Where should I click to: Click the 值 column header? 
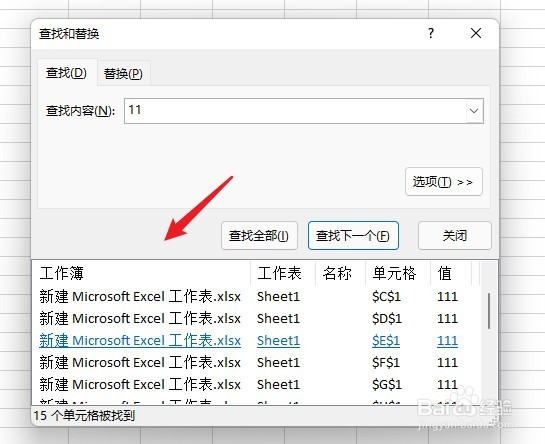451,273
